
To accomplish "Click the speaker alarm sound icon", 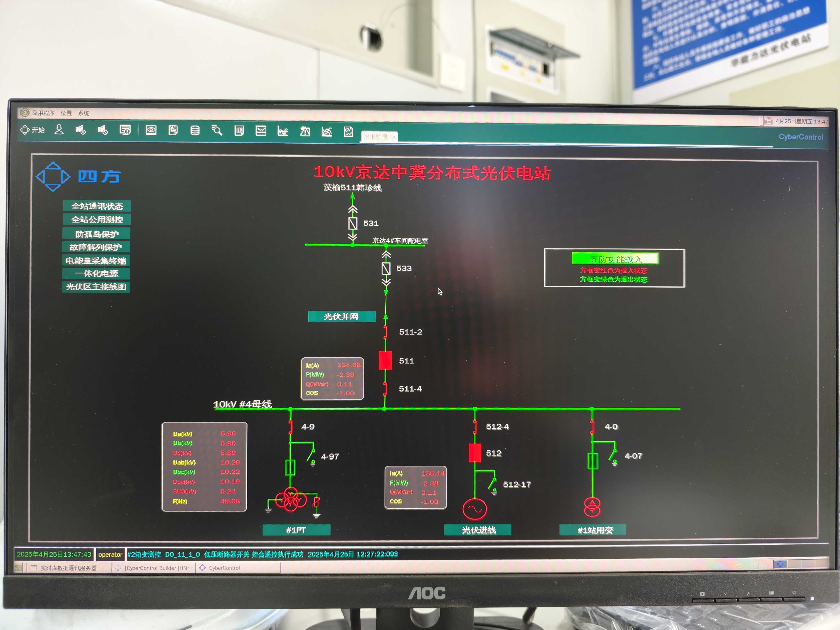I will pos(81,130).
